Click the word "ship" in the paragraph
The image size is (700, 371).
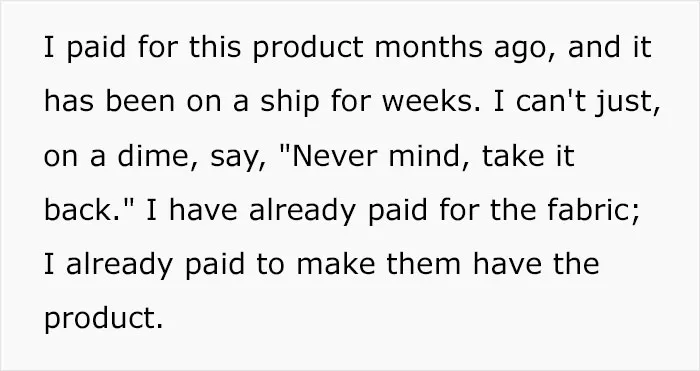pyautogui.click(x=290, y=103)
